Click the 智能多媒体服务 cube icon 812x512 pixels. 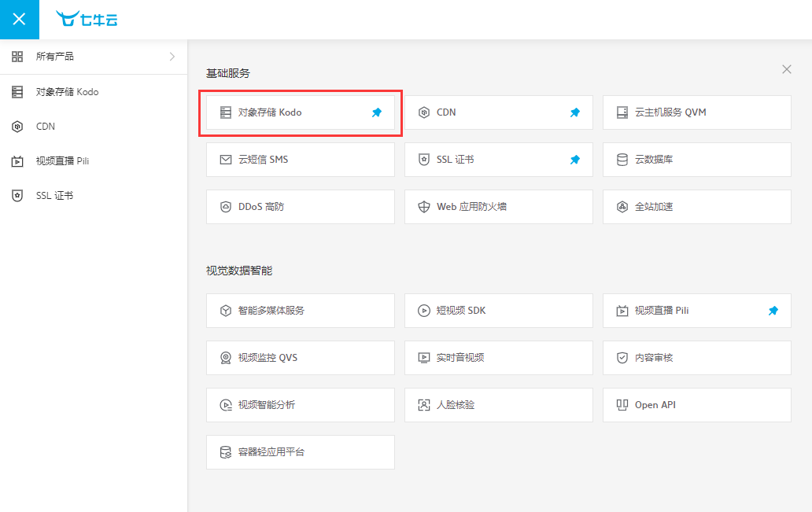(226, 311)
